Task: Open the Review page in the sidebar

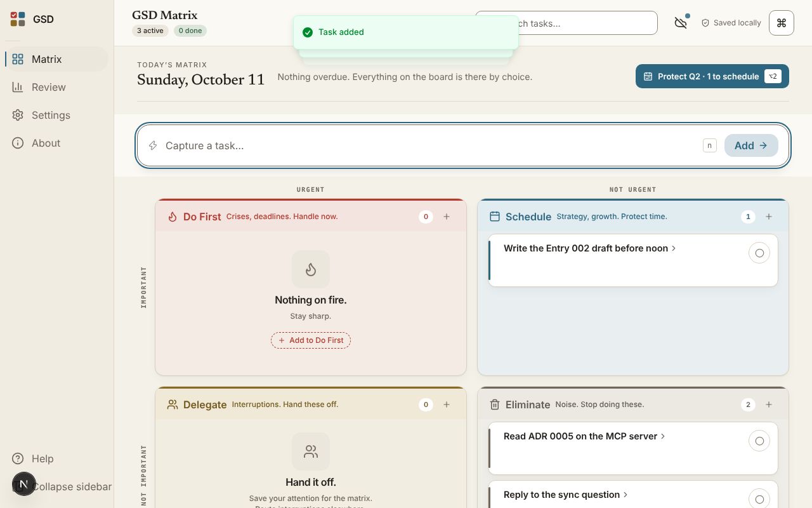Action: tap(56, 87)
